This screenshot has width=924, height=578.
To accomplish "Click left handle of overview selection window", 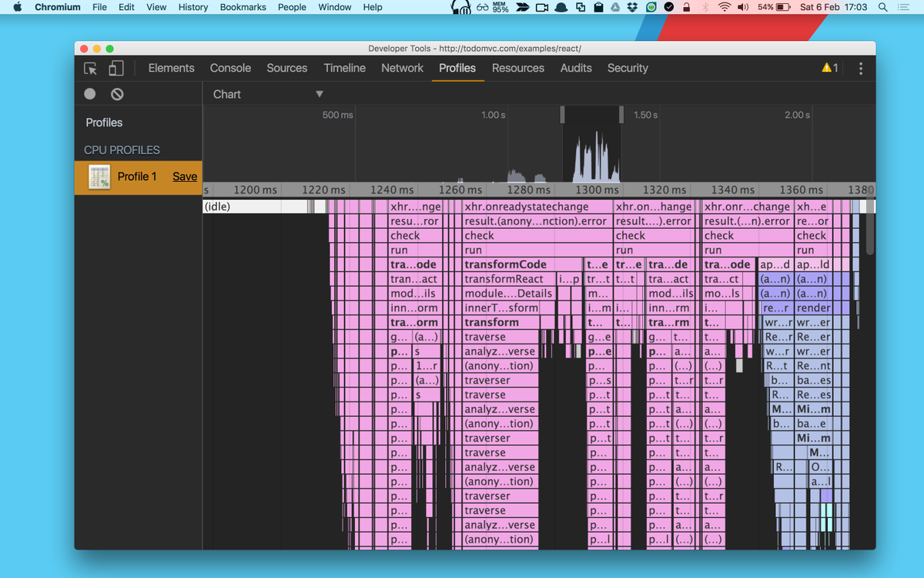I will [563, 114].
